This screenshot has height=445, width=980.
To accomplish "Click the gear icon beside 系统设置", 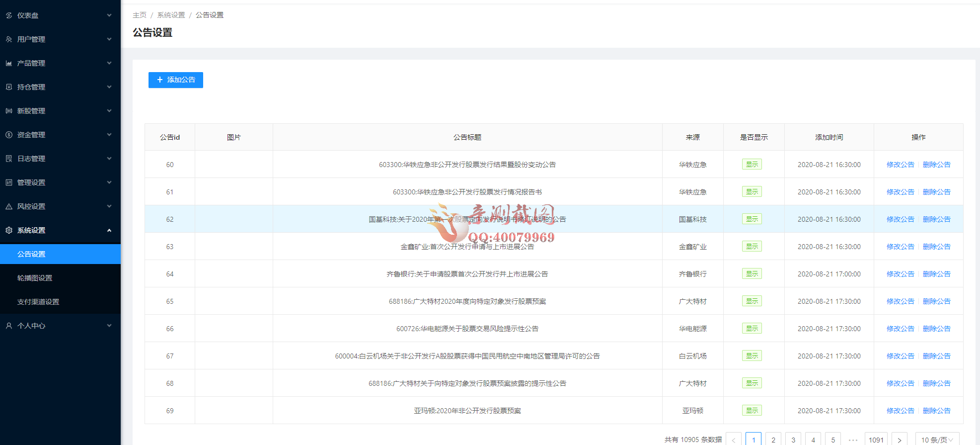I will coord(9,230).
